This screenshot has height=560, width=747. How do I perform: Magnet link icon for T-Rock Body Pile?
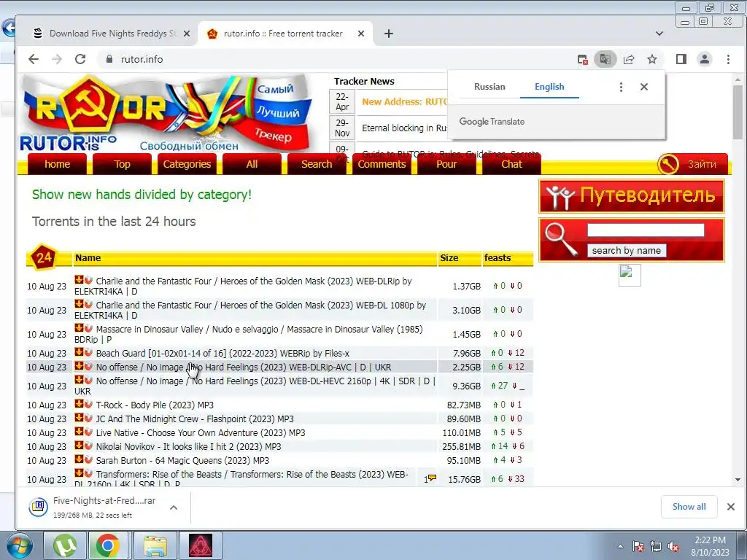88,404
